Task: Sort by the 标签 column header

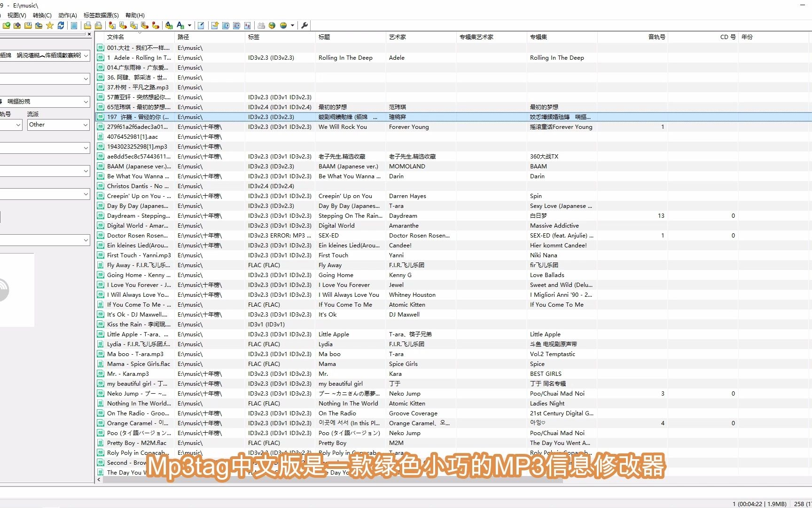Action: (280, 37)
